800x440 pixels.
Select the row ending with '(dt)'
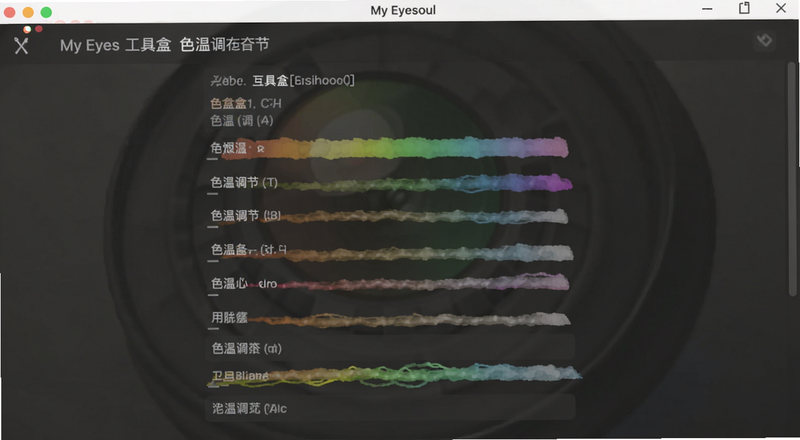pos(390,348)
